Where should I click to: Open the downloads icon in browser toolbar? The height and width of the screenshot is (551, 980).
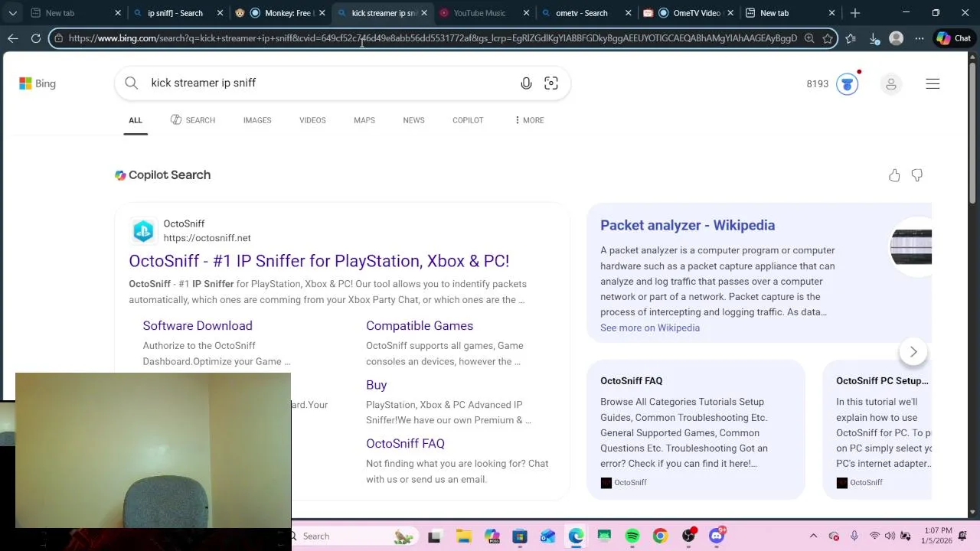click(x=874, y=38)
